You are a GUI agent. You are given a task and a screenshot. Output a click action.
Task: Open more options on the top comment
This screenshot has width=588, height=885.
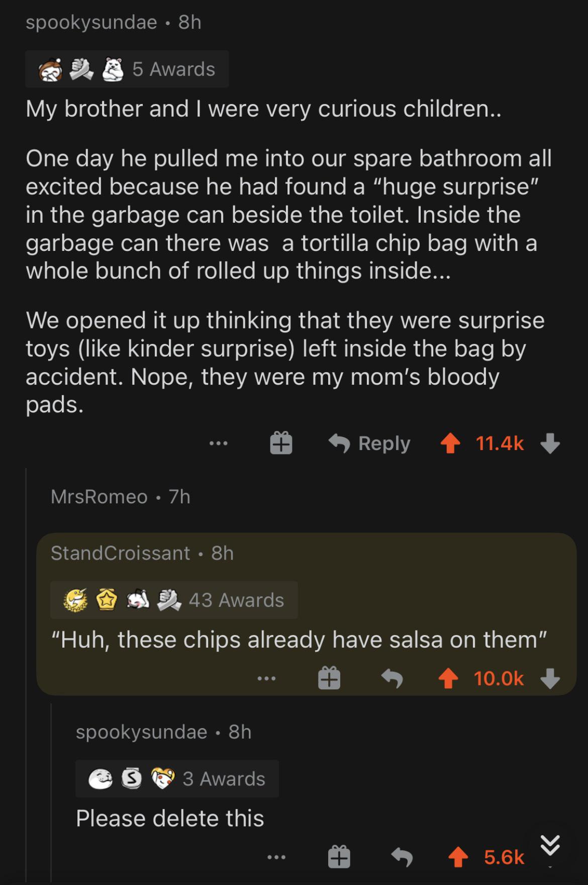pos(219,444)
